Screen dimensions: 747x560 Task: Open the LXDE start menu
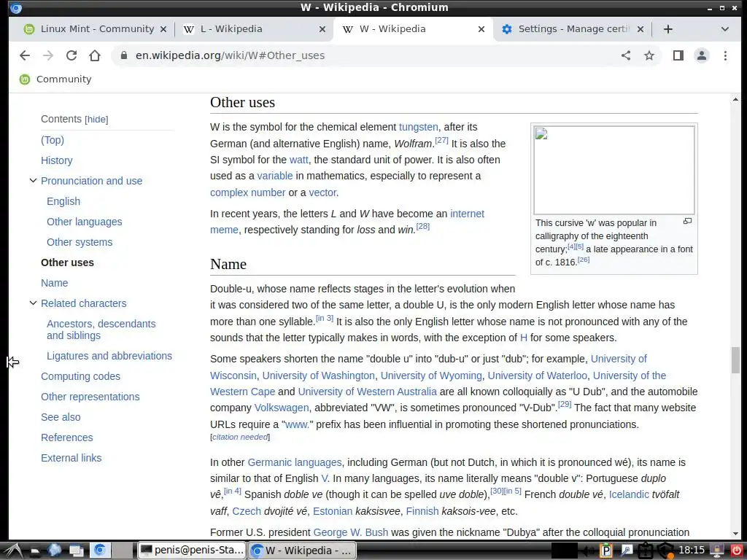[13, 551]
